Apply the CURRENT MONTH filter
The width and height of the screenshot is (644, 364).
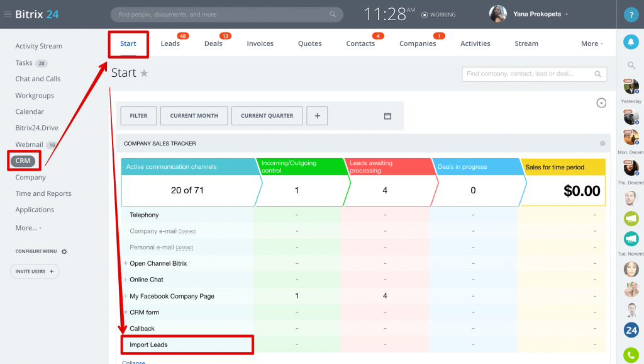[x=194, y=116]
